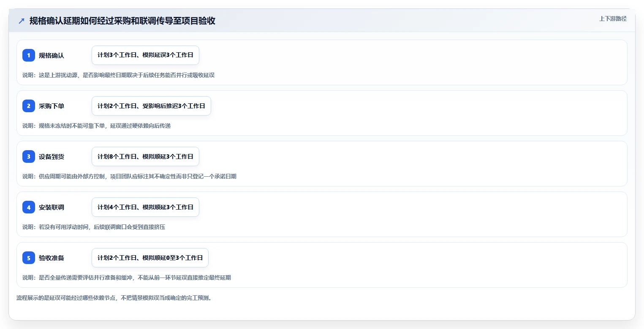Select step number badge 5

pos(29,258)
